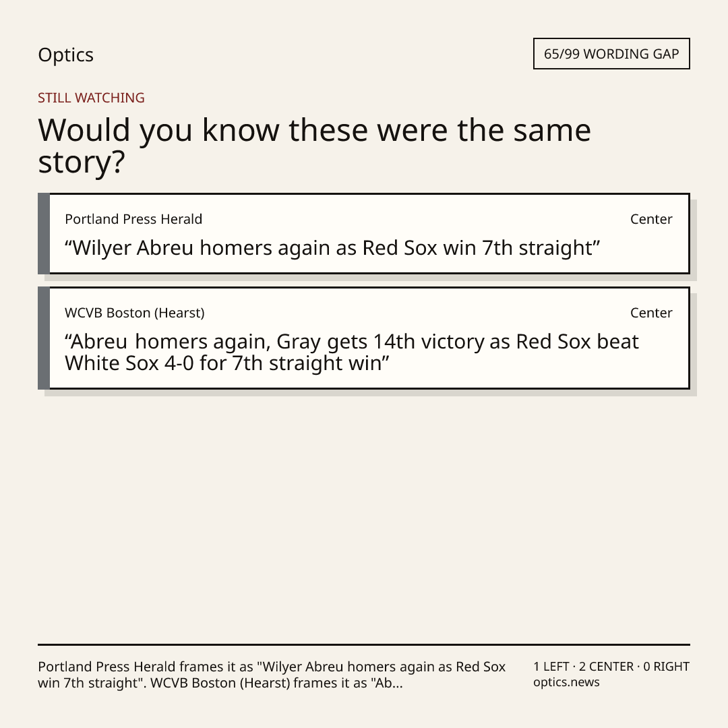The height and width of the screenshot is (728, 728).
Task: Select the Wilyer Abreu homers again headline
Action: pos(332,248)
